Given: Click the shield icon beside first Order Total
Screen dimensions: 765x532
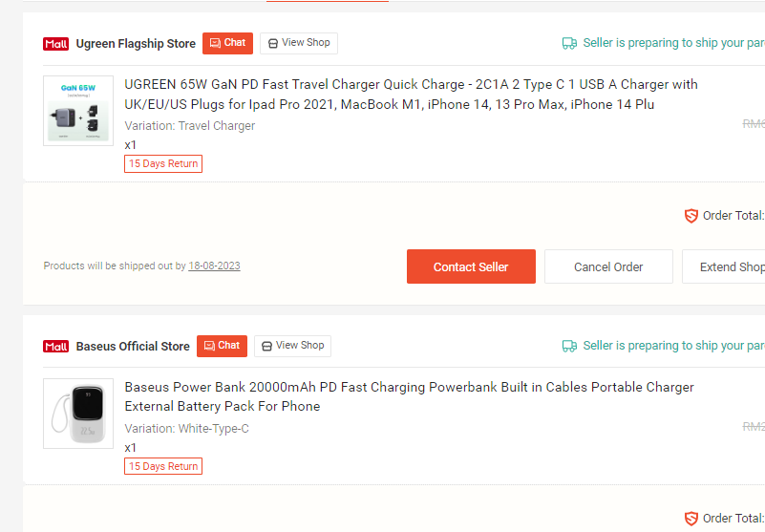Looking at the screenshot, I should click(691, 216).
